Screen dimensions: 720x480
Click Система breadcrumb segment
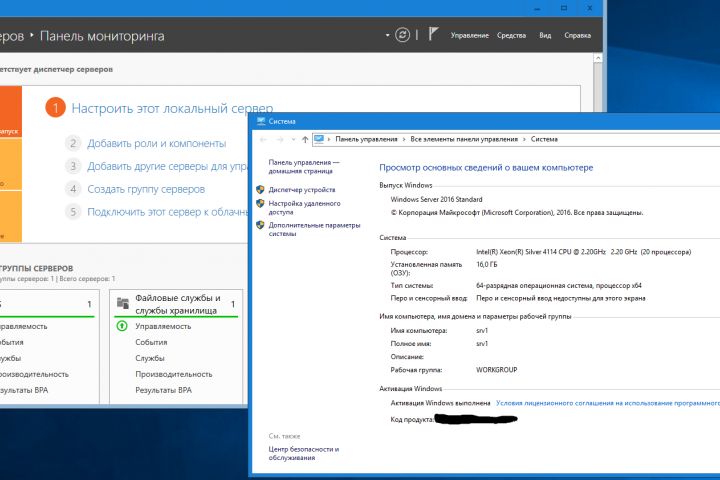click(x=544, y=139)
